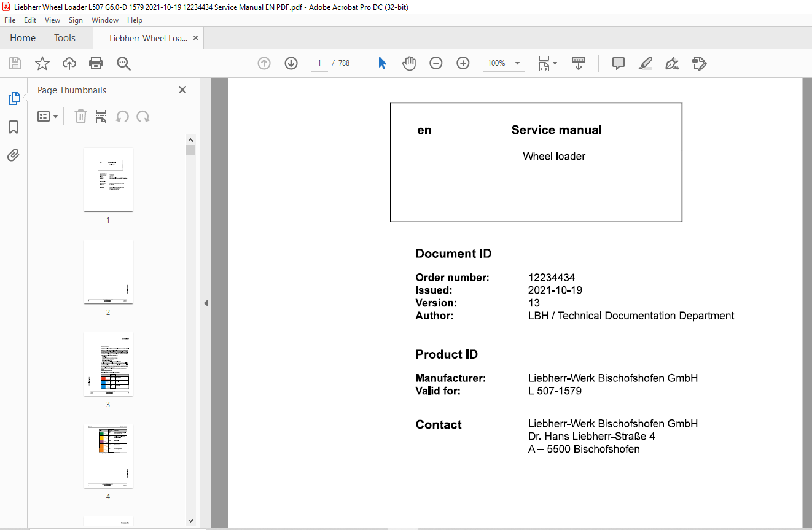Add document to favorites with star icon
The height and width of the screenshot is (530, 812).
(x=42, y=63)
